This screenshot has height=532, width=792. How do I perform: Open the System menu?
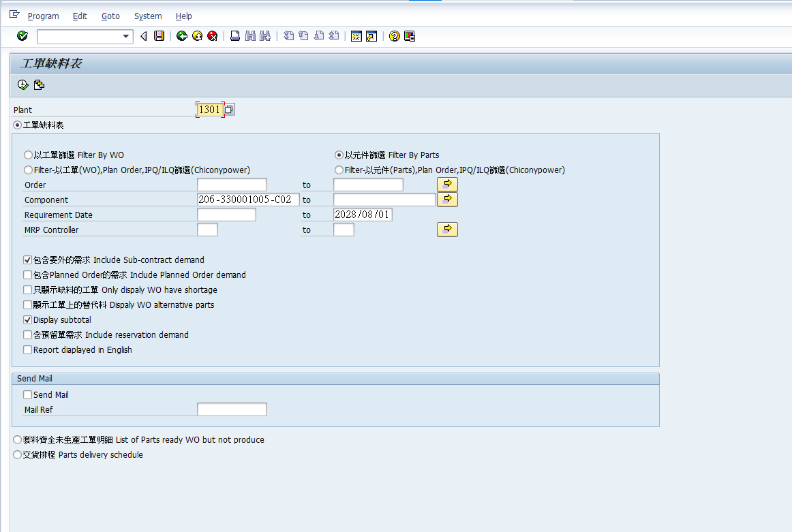point(148,16)
